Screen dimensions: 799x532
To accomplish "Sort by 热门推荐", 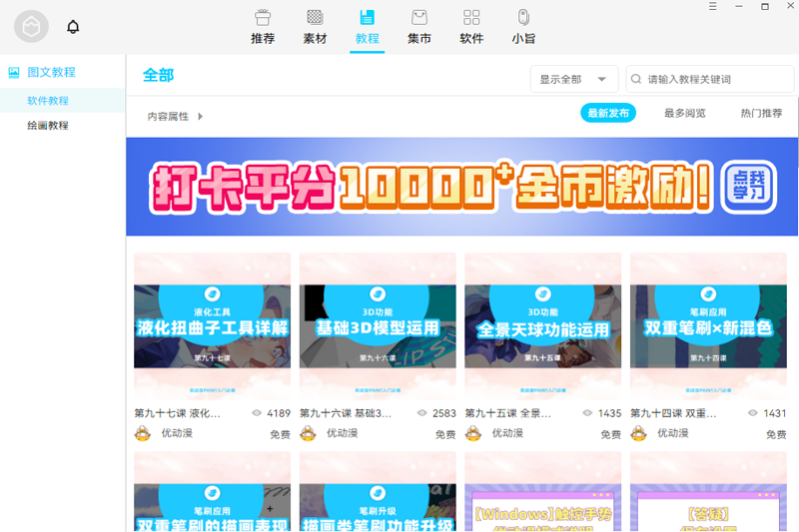I will click(761, 113).
